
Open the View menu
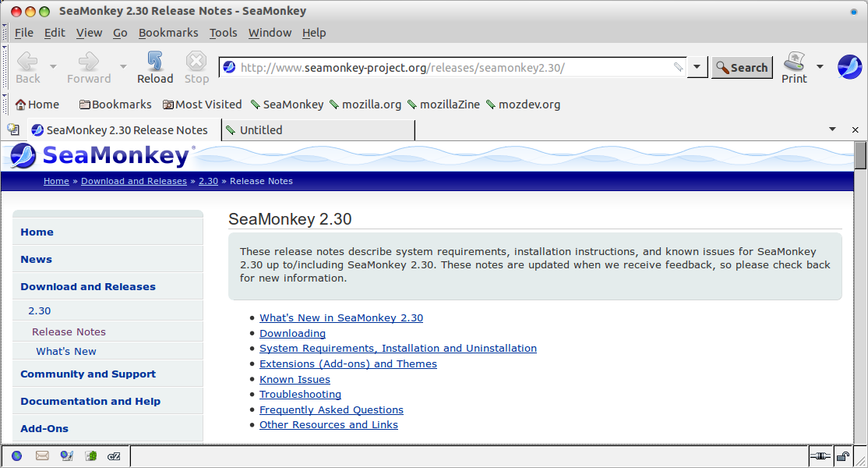pos(89,33)
